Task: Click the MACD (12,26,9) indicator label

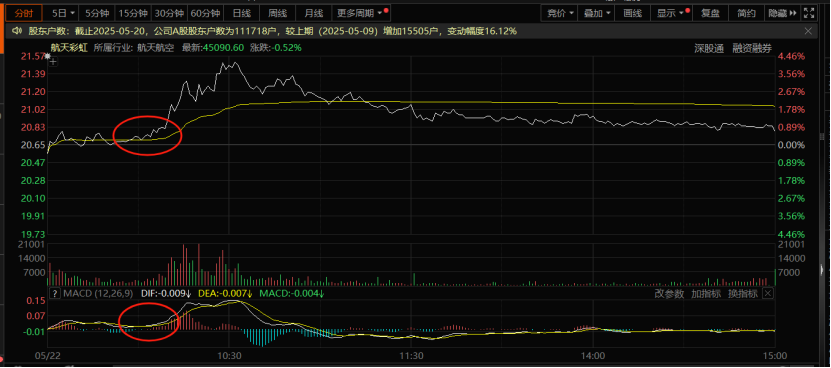Action: click(99, 293)
